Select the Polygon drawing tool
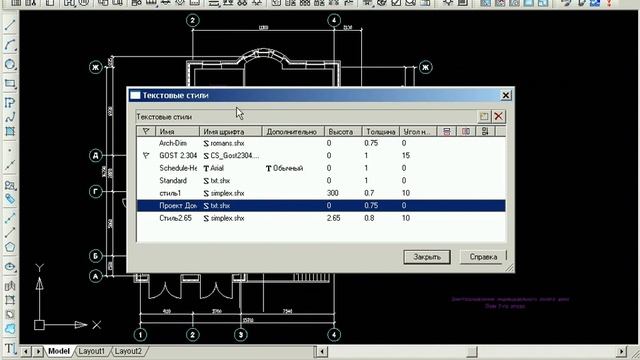Viewport: 640px width, 360px height. click(10, 247)
